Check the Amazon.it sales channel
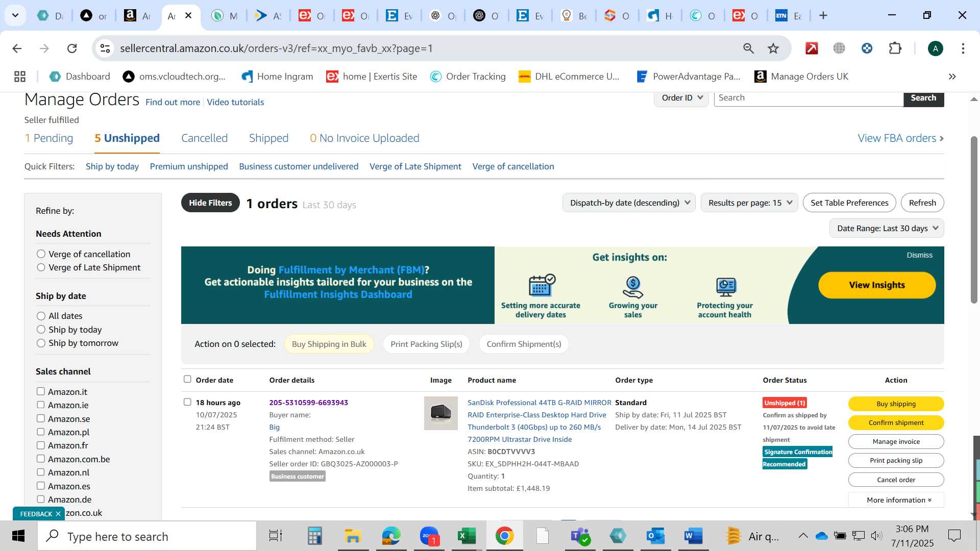 (40, 391)
